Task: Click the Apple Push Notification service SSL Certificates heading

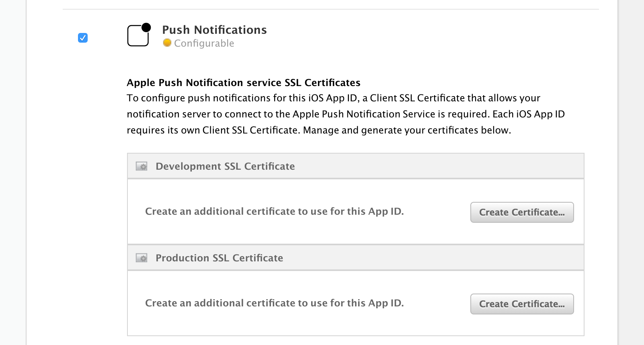Action: [243, 82]
